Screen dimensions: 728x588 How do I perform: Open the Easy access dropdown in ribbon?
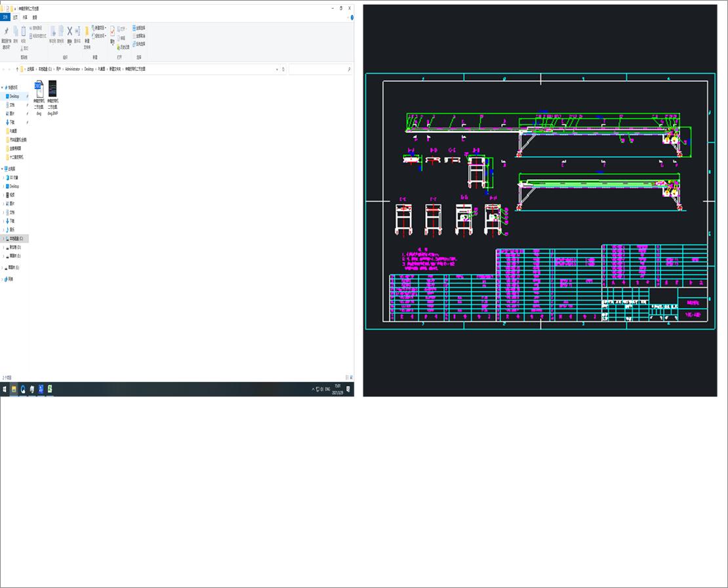99,36
